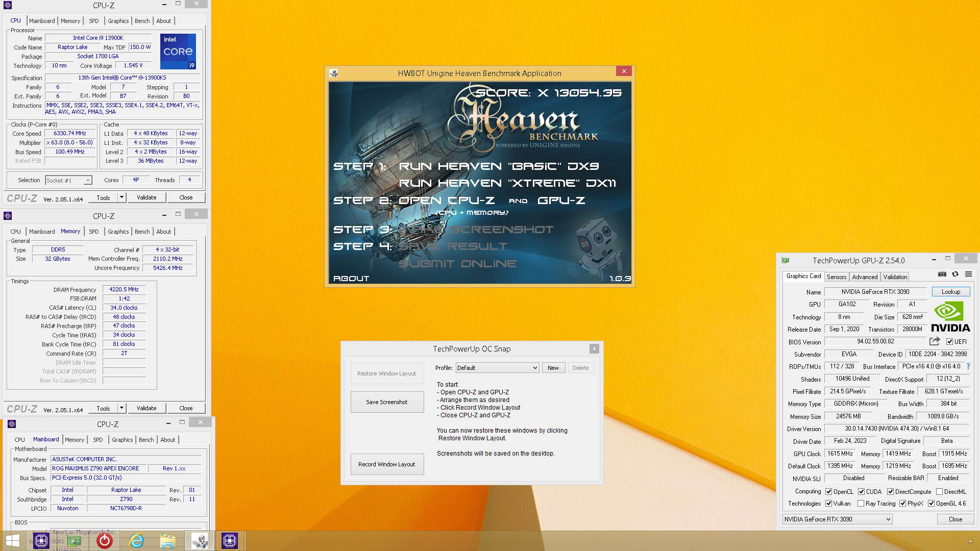Open the Bench tab in the top CPU-Z window

(142, 21)
